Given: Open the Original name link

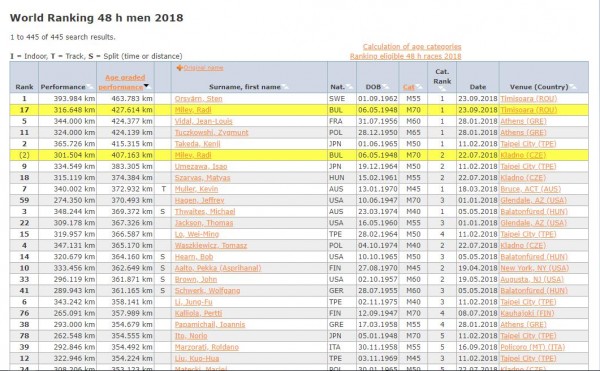Looking at the screenshot, I should pyautogui.click(x=203, y=68).
